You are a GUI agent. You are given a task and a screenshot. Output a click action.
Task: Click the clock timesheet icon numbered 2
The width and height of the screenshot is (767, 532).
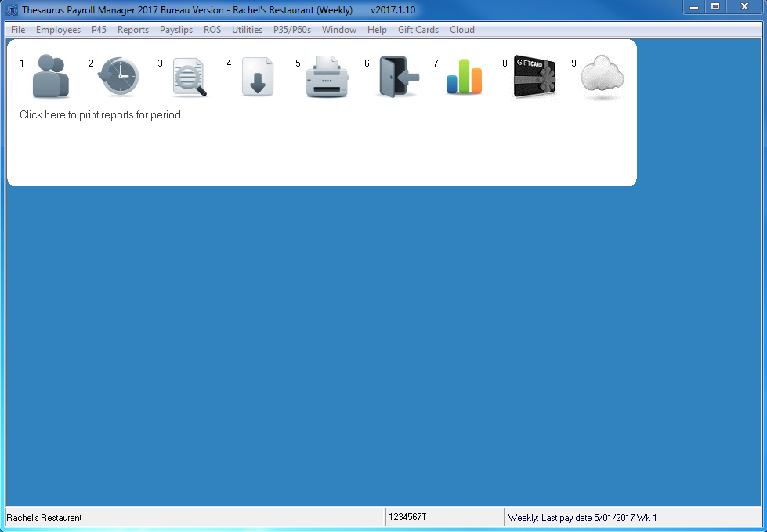119,76
